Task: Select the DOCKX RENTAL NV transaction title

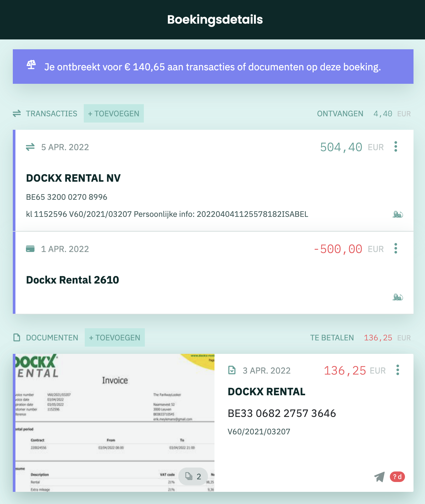Action: click(x=73, y=178)
